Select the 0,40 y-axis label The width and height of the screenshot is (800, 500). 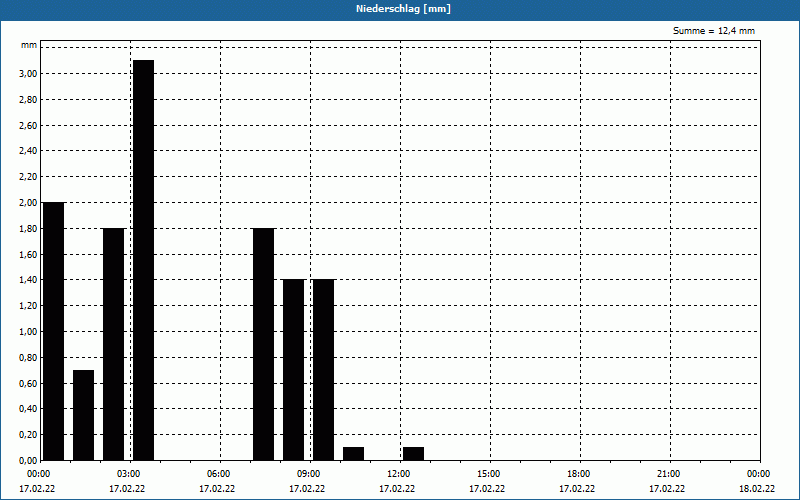coord(28,409)
